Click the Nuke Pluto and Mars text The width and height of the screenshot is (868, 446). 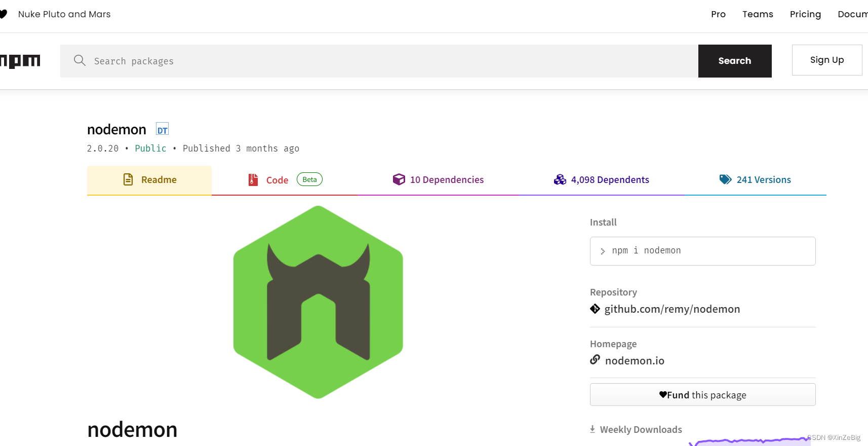(64, 14)
